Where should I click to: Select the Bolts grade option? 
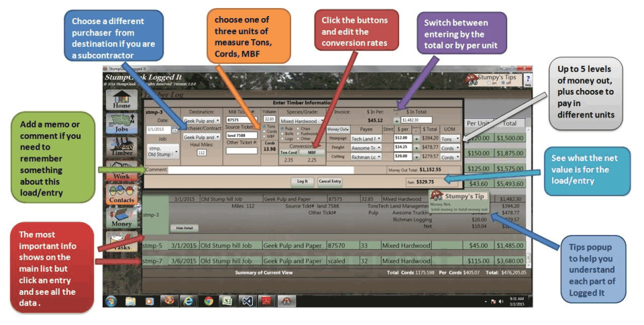tap(287, 134)
